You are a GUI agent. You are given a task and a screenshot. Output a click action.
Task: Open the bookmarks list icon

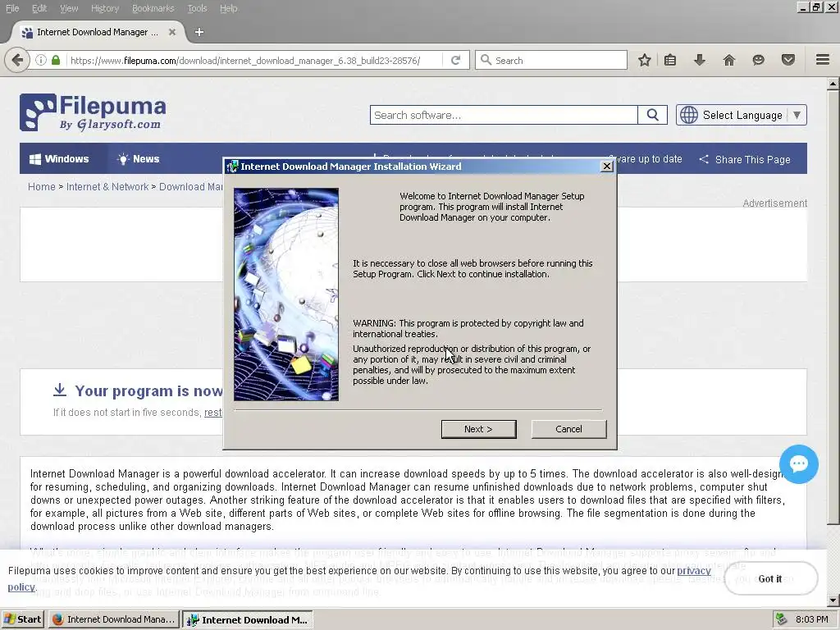pos(670,60)
